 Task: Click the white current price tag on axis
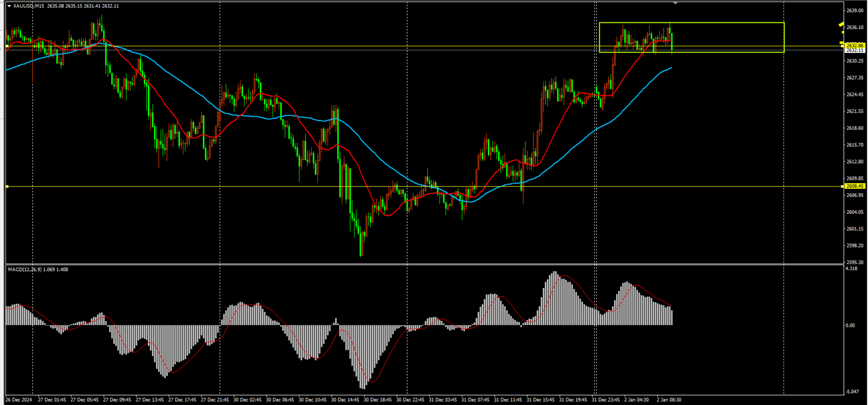855,50
